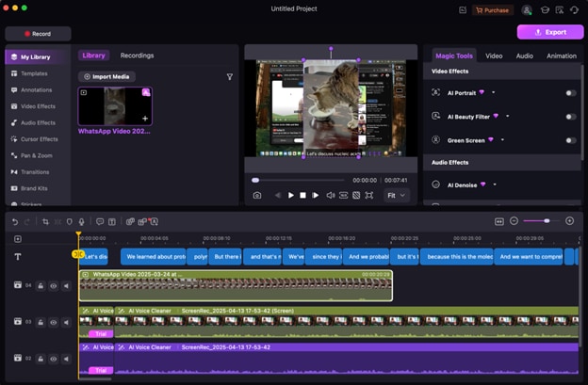Lock track 04
The image size is (588, 385).
click(41, 286)
